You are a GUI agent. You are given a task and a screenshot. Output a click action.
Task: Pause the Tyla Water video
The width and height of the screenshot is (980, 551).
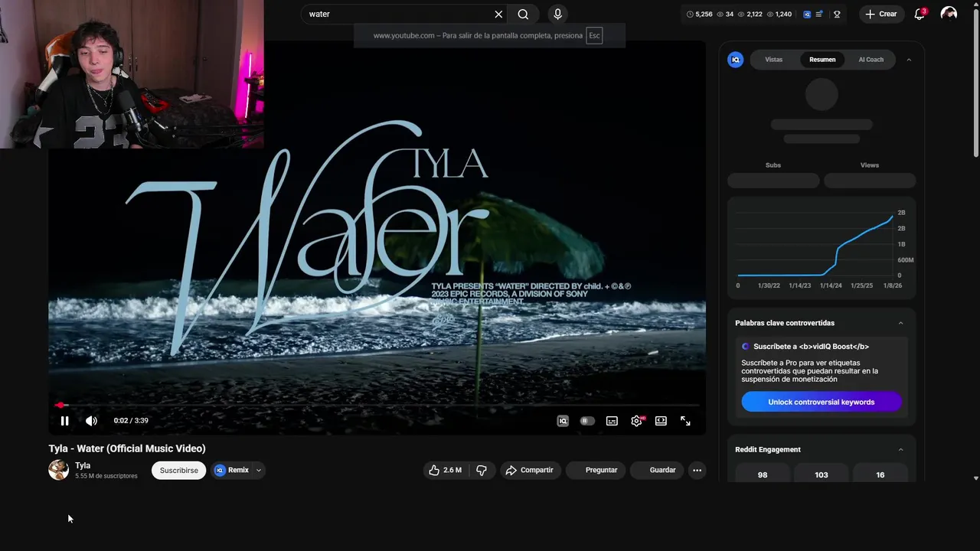tap(64, 421)
